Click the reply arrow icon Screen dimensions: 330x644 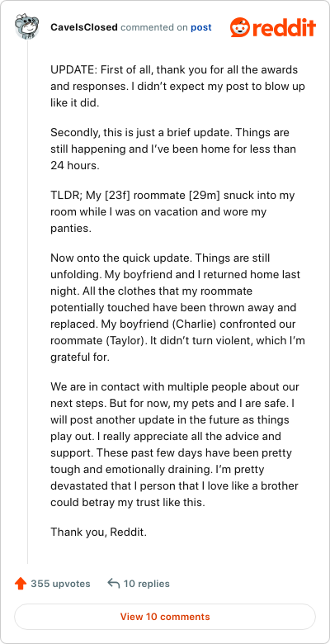click(x=113, y=583)
